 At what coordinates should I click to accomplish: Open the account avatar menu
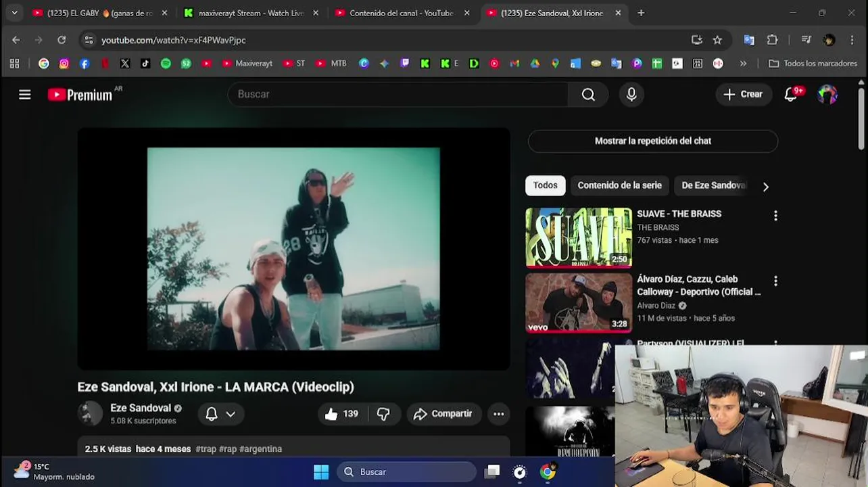coord(827,95)
